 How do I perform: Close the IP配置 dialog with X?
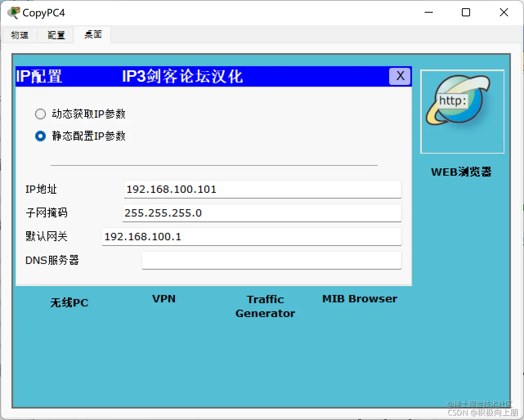coord(400,76)
